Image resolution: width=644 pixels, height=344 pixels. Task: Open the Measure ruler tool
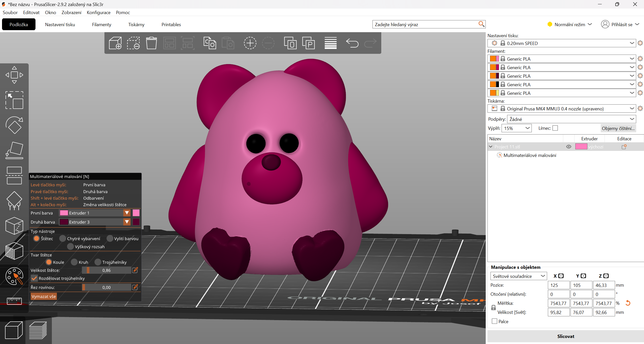[x=14, y=300]
